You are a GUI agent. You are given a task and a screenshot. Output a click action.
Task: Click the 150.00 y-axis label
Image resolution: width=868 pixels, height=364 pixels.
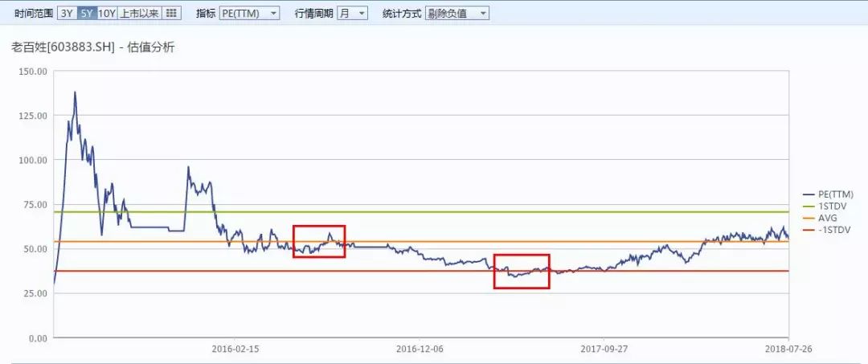point(33,71)
